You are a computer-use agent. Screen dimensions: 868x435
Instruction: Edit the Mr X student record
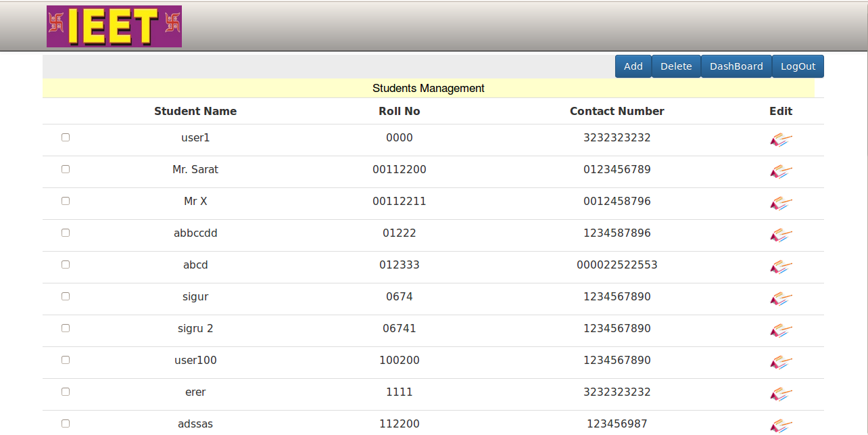pyautogui.click(x=781, y=204)
